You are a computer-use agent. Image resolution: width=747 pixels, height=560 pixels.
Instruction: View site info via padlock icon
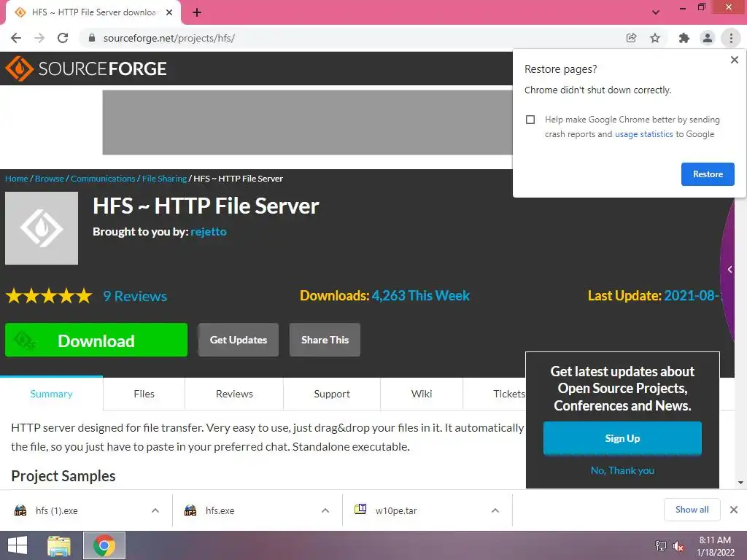click(91, 38)
